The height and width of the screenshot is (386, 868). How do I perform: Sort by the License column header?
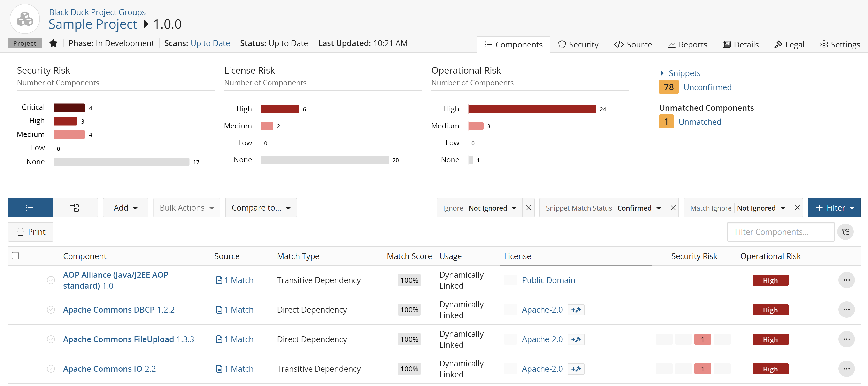point(517,256)
